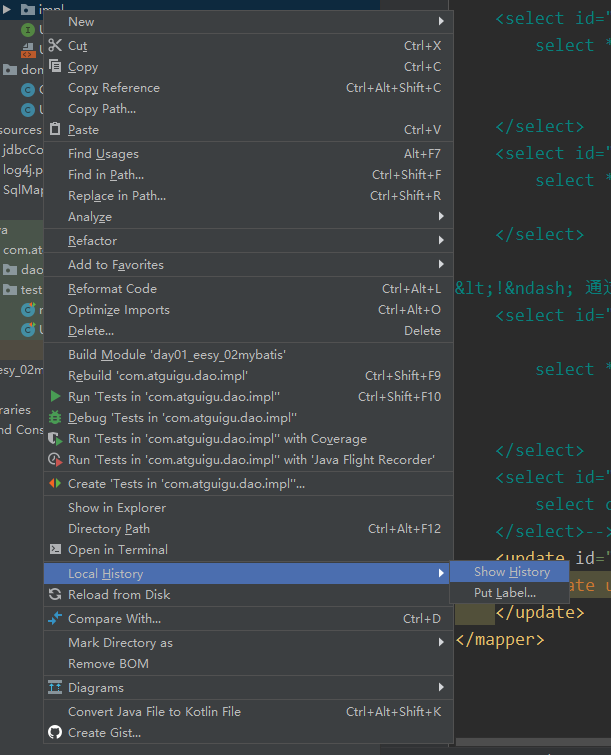Choose Put Label from Local History submenu

504,593
